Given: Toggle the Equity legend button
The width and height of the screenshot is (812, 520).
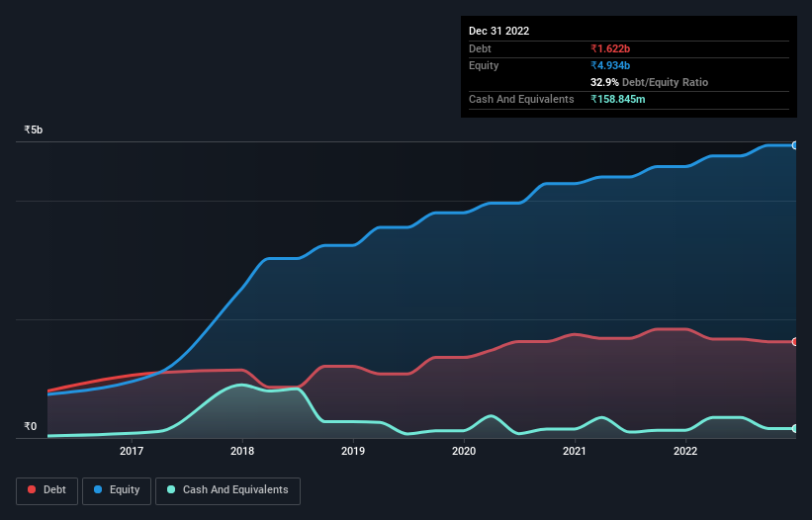Looking at the screenshot, I should [117, 490].
